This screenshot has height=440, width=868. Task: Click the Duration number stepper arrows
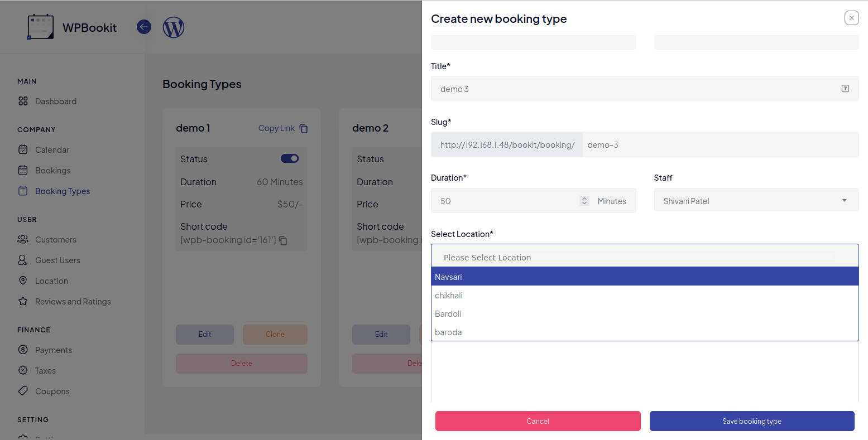pos(584,201)
